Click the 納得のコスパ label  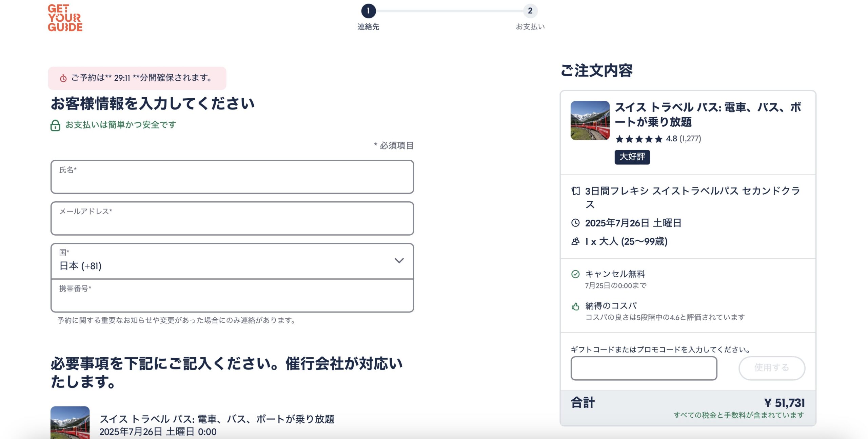pos(611,306)
